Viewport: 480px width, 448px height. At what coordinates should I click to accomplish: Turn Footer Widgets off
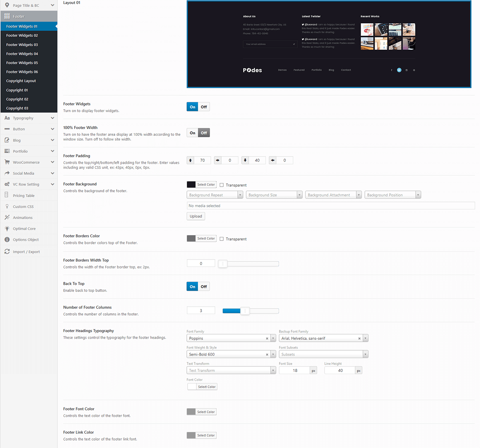pyautogui.click(x=204, y=107)
